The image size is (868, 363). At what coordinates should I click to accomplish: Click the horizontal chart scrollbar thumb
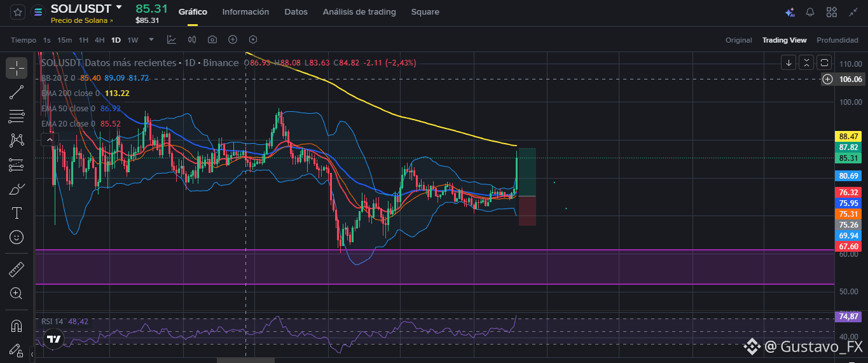(246, 360)
